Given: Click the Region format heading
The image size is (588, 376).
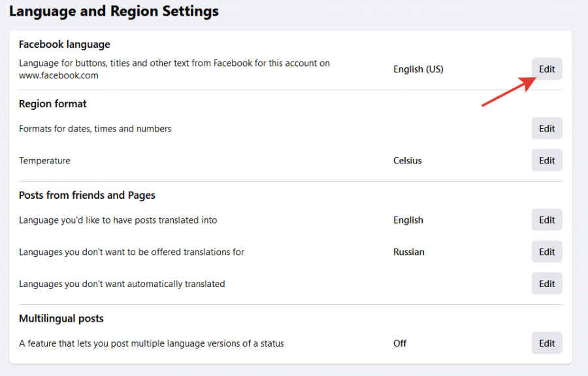Looking at the screenshot, I should click(52, 103).
